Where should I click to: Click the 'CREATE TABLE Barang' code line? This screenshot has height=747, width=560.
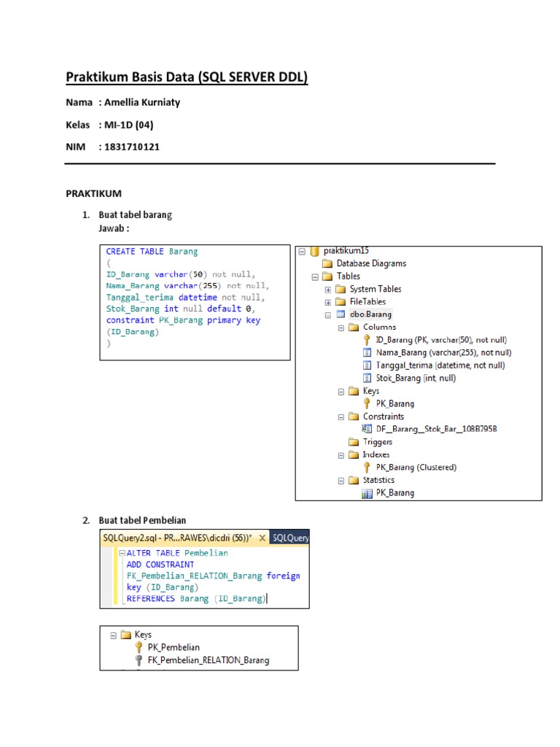(152, 252)
